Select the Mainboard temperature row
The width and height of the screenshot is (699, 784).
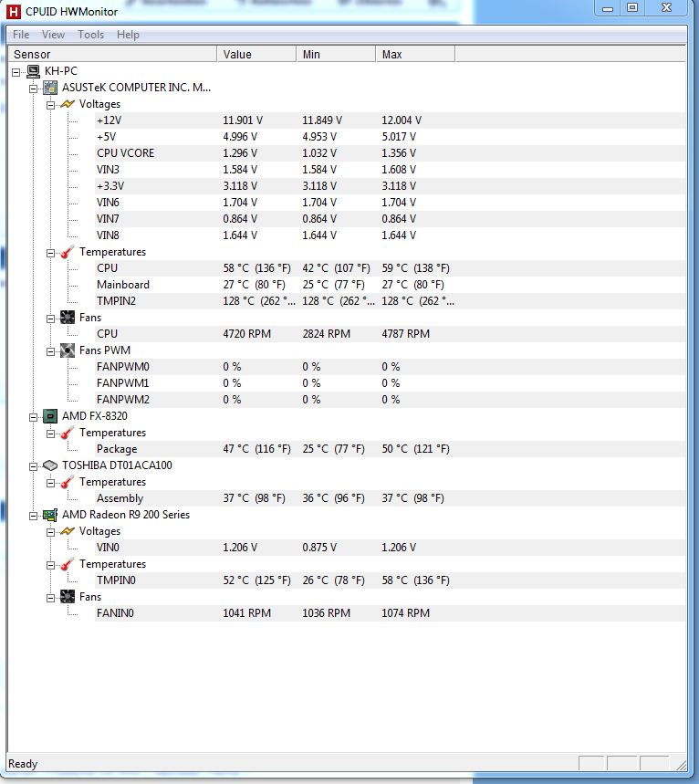coord(390,285)
